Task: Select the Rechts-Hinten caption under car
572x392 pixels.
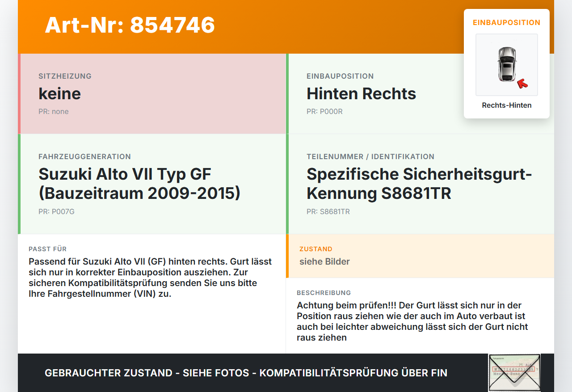Action: pos(507,105)
